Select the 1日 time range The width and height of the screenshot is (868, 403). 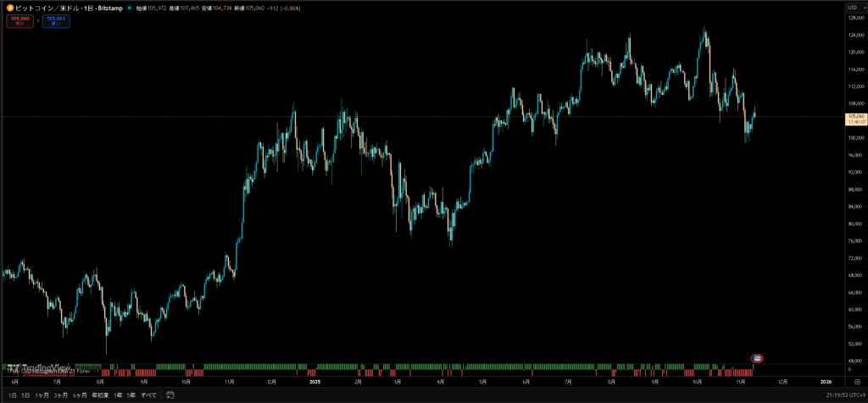(x=11, y=395)
